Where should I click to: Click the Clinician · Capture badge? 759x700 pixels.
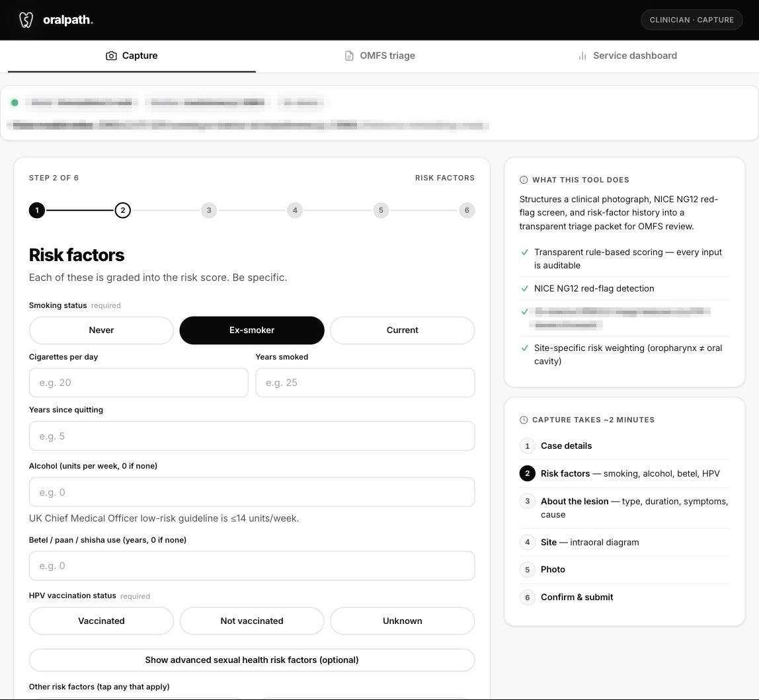[x=692, y=20]
